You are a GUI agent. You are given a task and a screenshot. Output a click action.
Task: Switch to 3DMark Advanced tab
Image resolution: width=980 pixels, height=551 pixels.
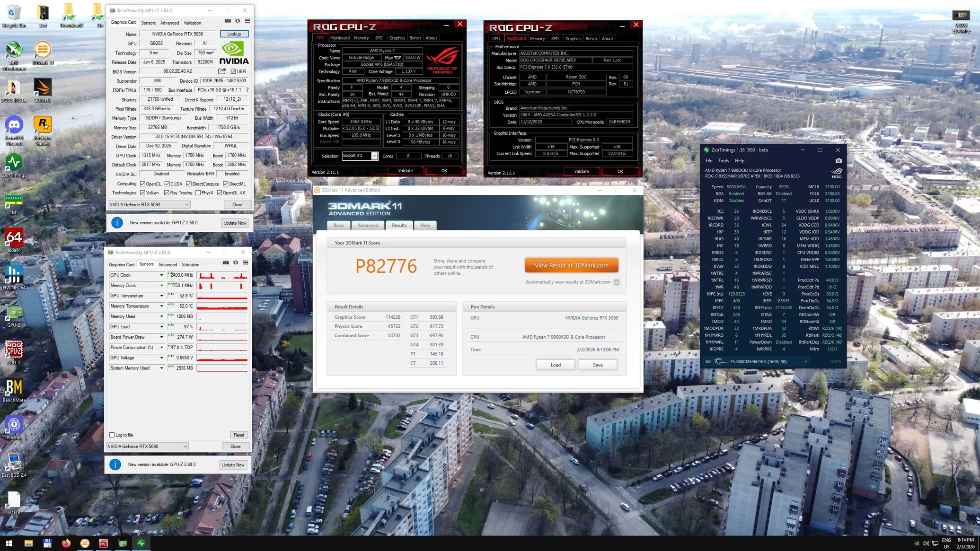tap(368, 226)
